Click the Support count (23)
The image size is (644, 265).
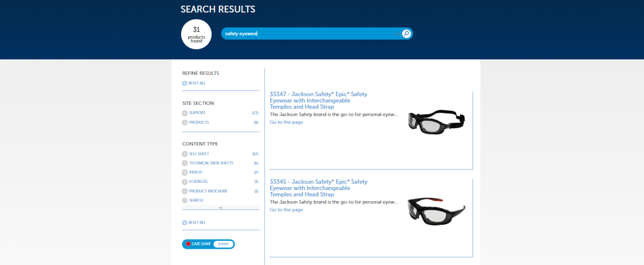(255, 113)
